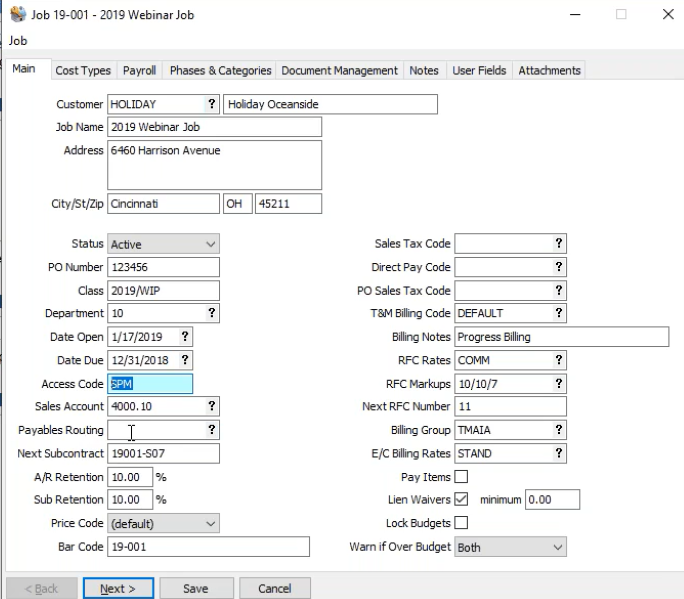Expand the Status dropdown
Viewport: 684px width, 599px height.
(x=163, y=244)
